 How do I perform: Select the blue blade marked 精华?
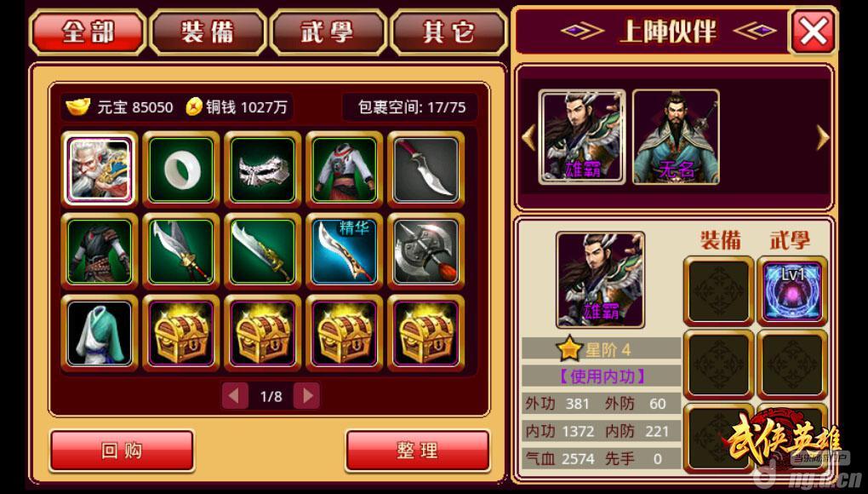345,251
